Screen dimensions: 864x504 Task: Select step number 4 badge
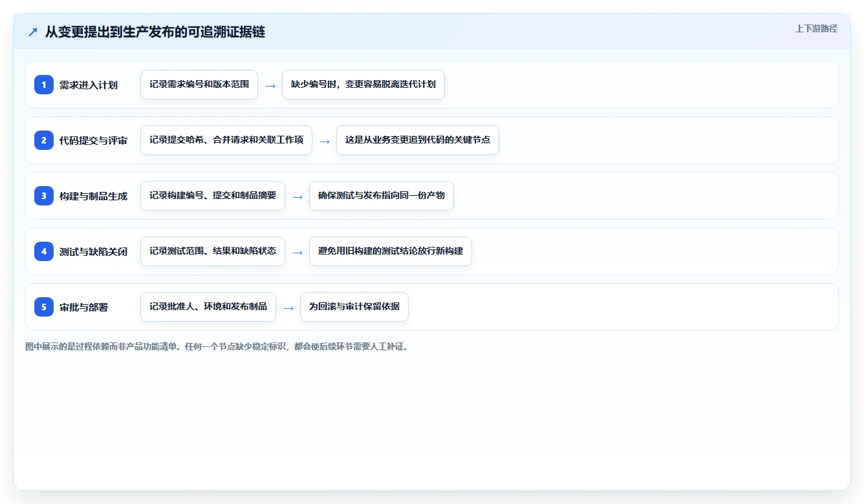[44, 251]
